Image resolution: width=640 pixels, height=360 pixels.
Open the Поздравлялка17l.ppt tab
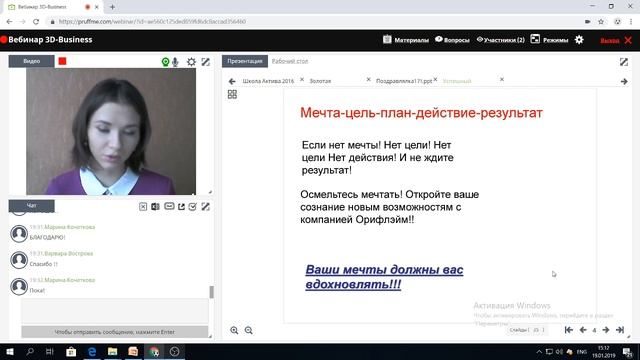click(x=404, y=81)
